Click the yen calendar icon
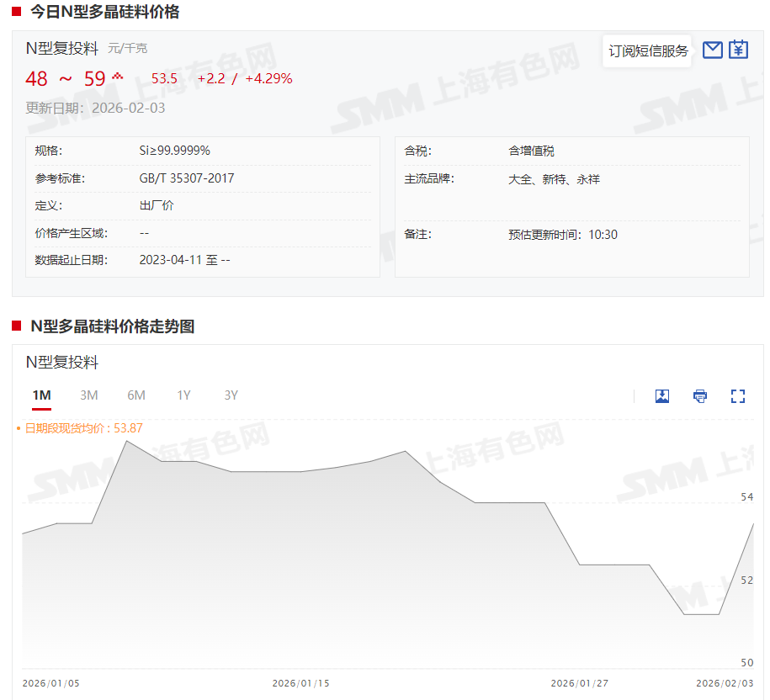 click(738, 50)
